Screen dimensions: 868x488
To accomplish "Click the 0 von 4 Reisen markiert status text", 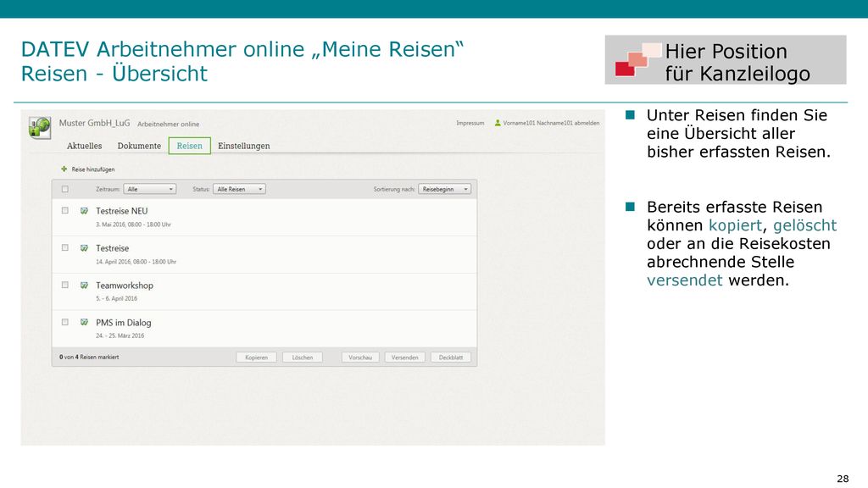I will pos(89,357).
